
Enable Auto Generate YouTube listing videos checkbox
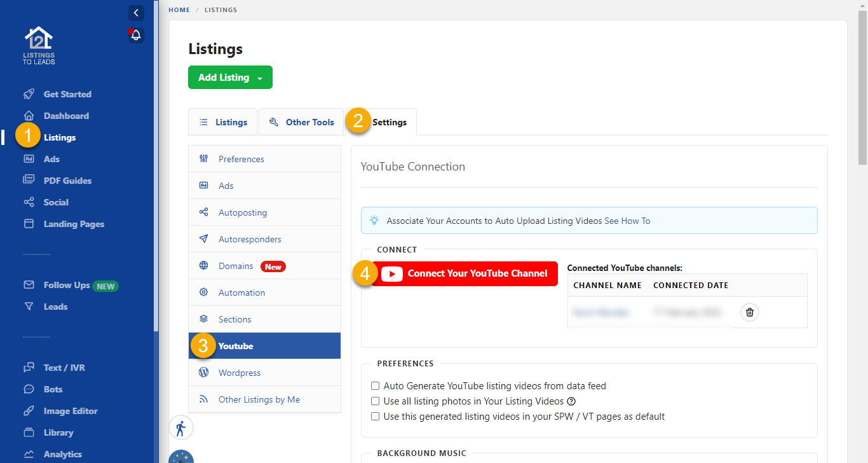coord(376,386)
